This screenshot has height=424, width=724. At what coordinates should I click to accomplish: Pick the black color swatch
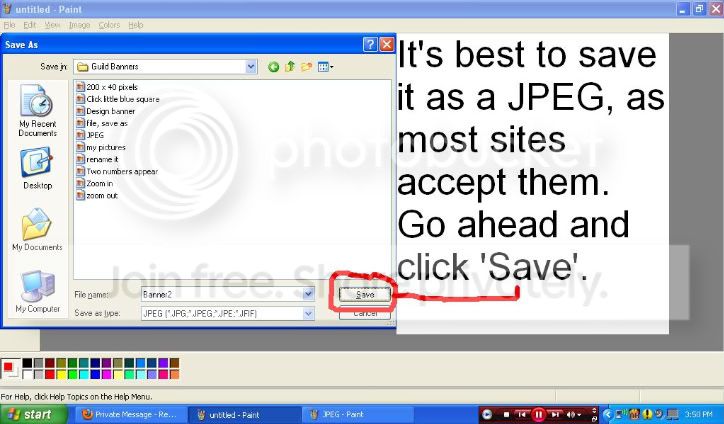27,363
